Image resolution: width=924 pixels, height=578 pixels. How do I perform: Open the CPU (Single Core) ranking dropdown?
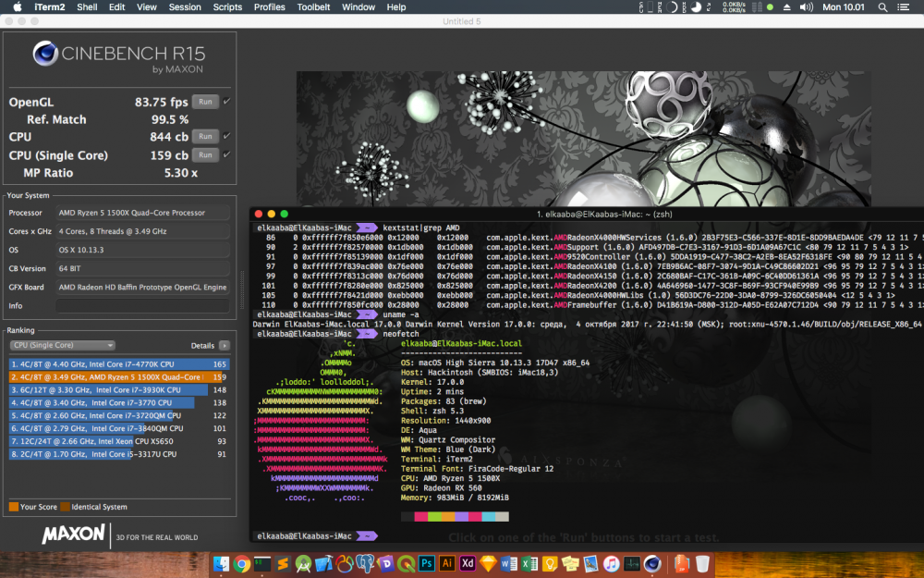pyautogui.click(x=63, y=346)
